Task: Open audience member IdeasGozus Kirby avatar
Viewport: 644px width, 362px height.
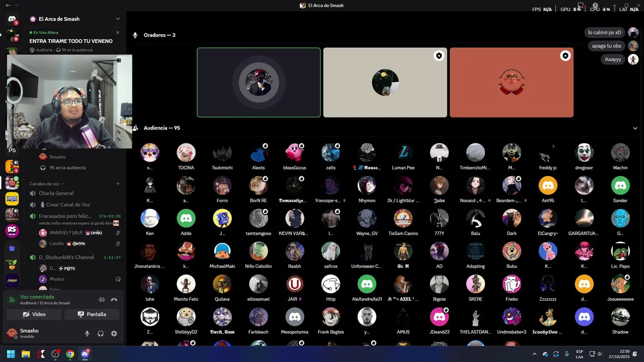Action: (294, 152)
